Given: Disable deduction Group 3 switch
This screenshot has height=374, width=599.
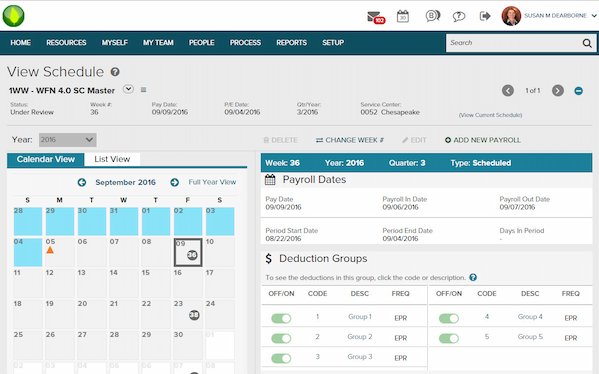Looking at the screenshot, I should tap(281, 358).
